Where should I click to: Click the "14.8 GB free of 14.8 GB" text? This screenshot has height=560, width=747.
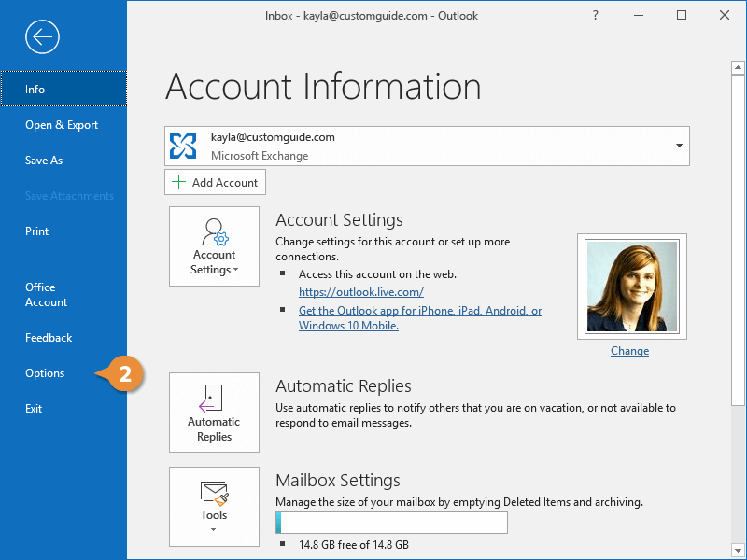354,545
